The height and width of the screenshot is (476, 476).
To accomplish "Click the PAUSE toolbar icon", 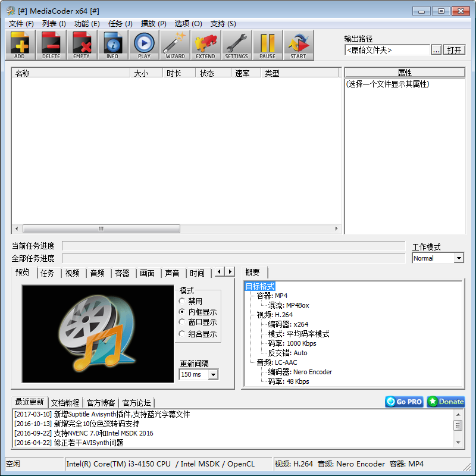I will click(x=267, y=45).
